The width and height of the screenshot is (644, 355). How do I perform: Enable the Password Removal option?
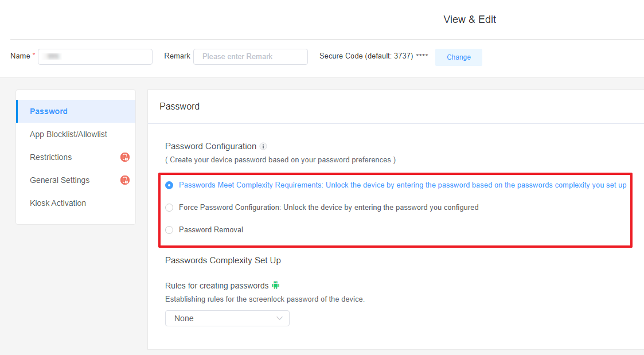169,229
